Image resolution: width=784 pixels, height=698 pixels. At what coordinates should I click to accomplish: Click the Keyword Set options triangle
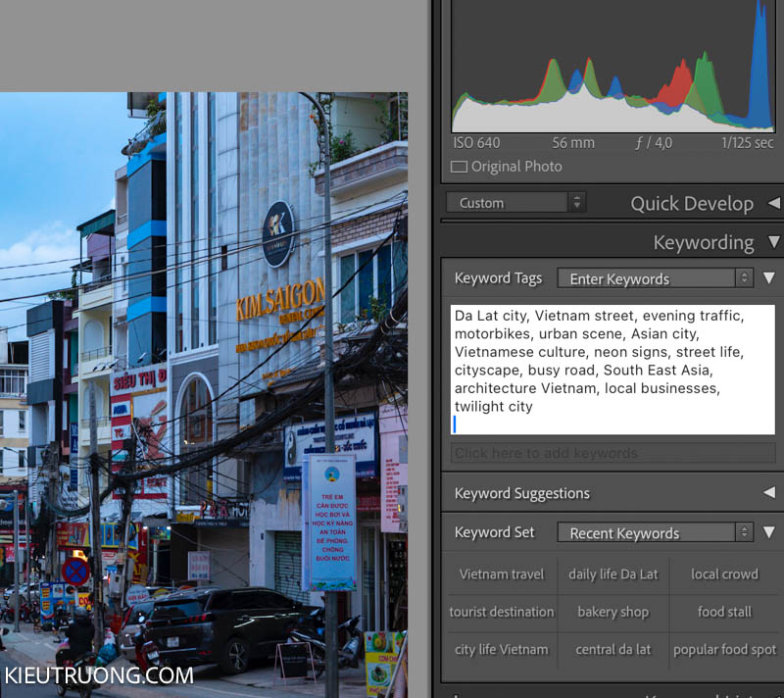[x=769, y=532]
